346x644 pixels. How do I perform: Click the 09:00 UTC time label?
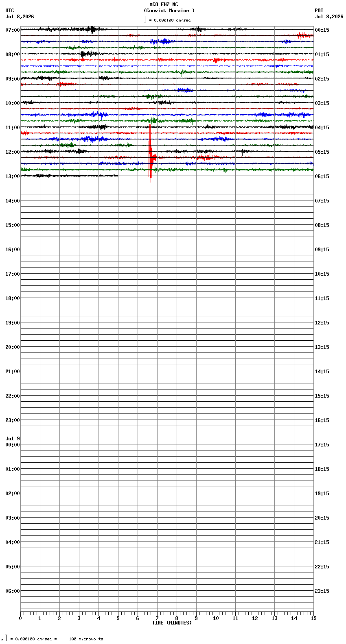[x=12, y=79]
